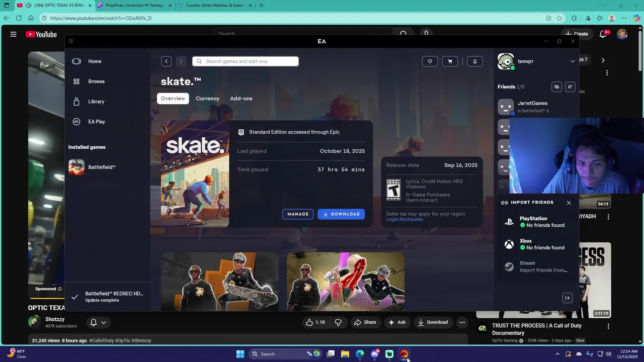644x362 pixels.
Task: Switch to the Overview tab
Action: tap(173, 99)
